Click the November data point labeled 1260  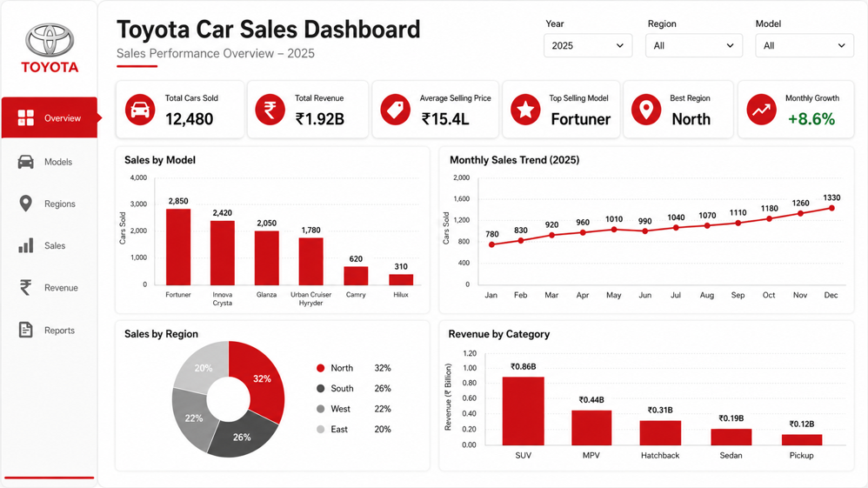[x=800, y=213]
